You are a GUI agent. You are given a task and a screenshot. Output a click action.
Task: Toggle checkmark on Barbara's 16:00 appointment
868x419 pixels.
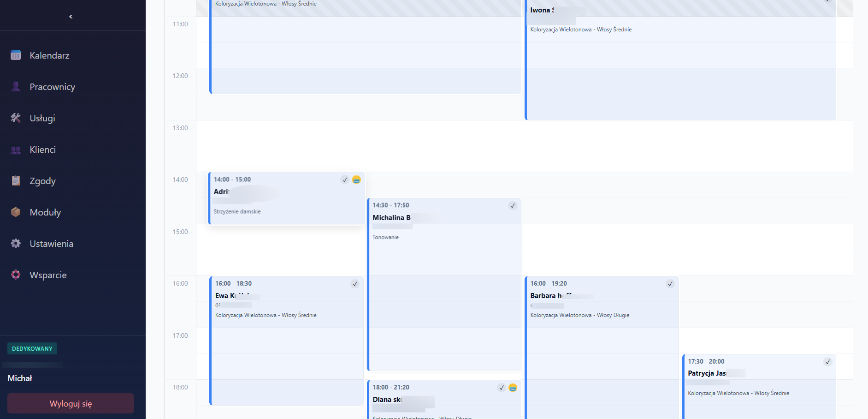(x=670, y=284)
